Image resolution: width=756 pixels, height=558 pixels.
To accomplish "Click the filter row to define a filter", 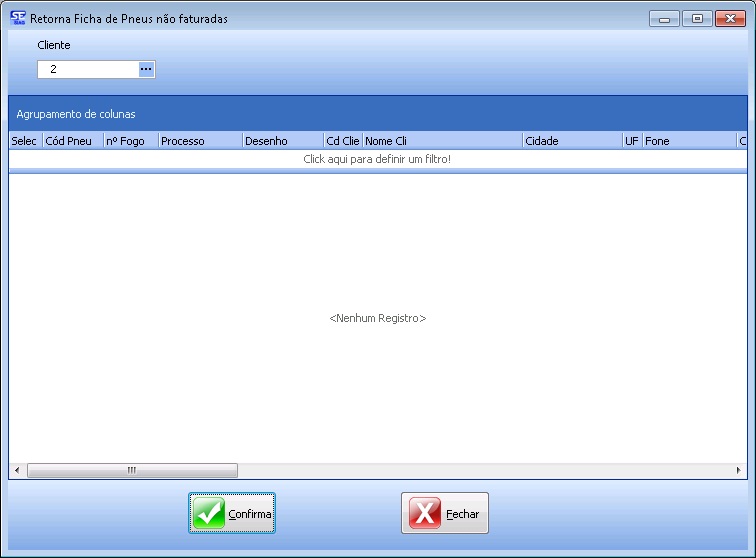I will tap(377, 159).
